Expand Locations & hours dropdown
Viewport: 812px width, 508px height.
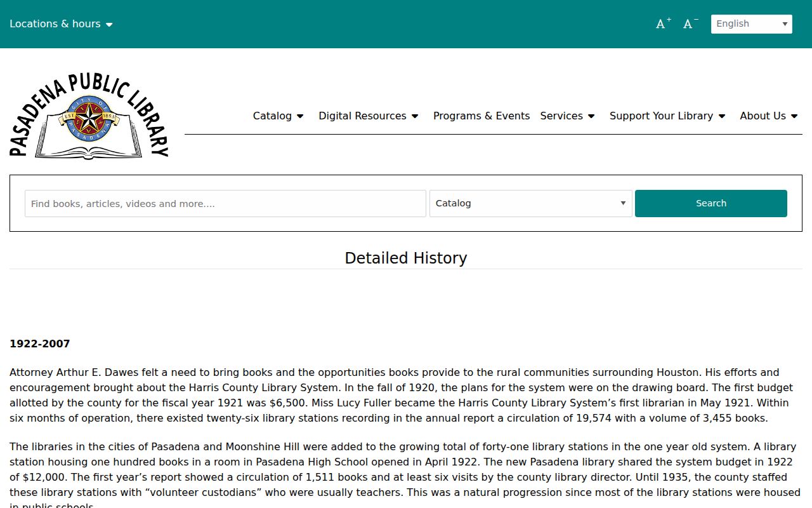[61, 24]
